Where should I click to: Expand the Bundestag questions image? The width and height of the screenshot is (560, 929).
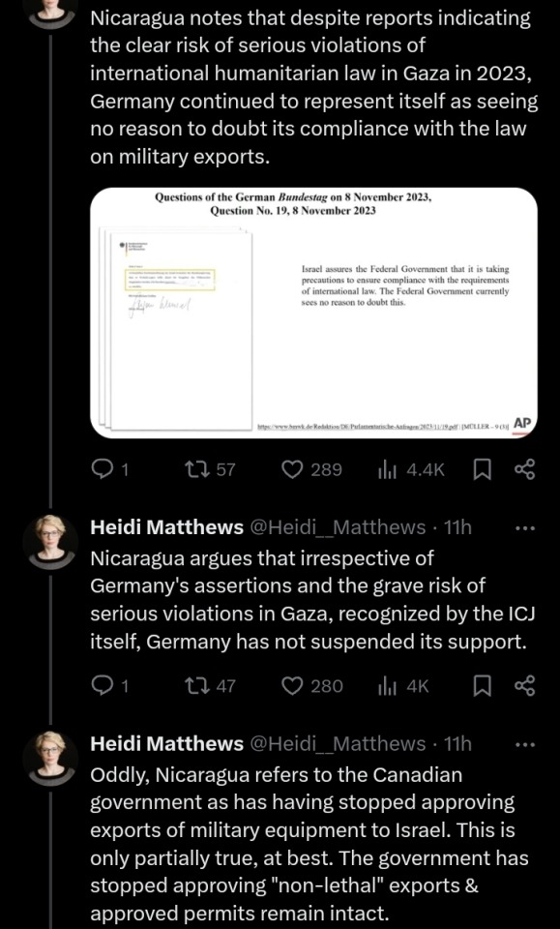[x=313, y=313]
